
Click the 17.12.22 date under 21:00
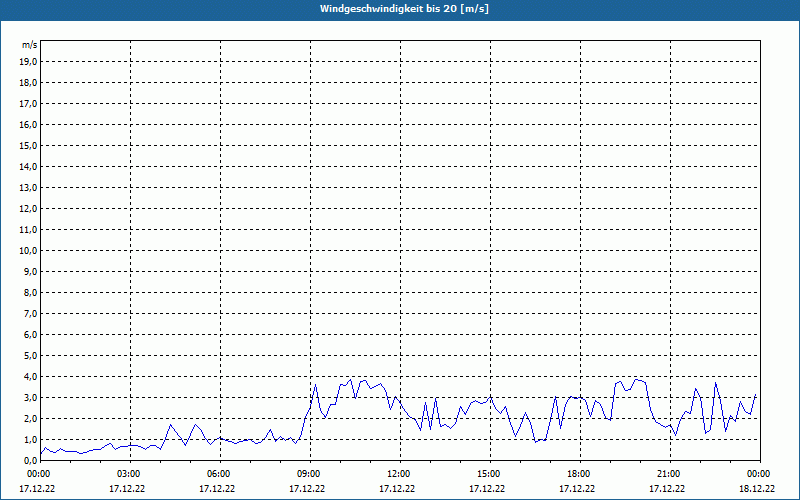pos(667,489)
